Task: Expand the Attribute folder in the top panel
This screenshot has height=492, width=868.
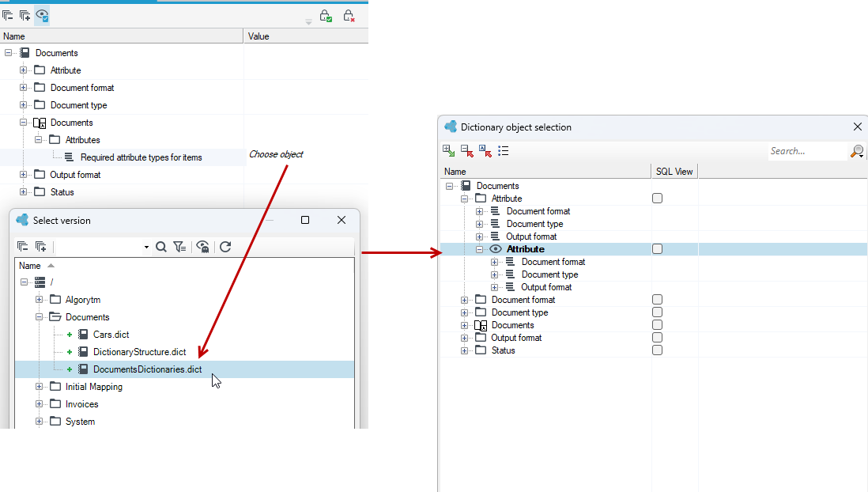Action: click(23, 70)
